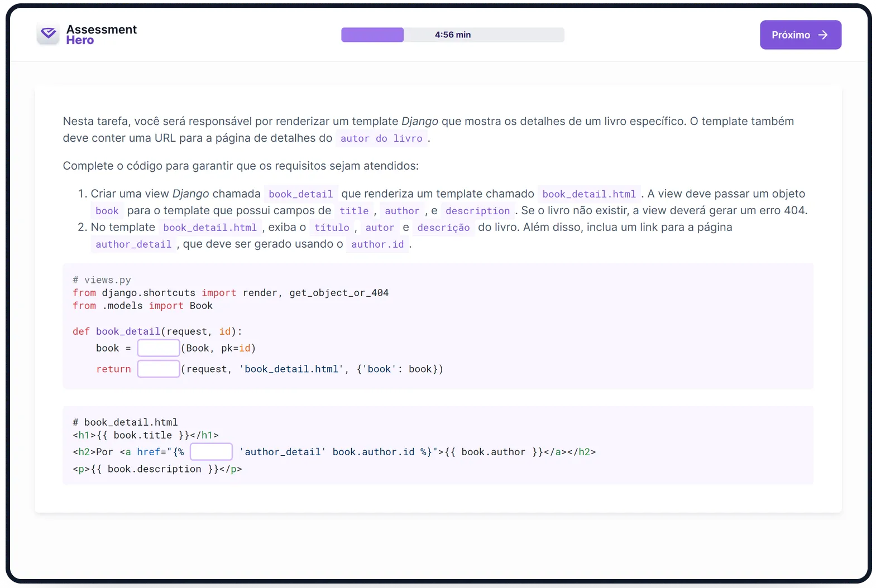This screenshot has height=588, width=876.
Task: Click the '# book_detail.html' comment line
Action: click(x=125, y=422)
